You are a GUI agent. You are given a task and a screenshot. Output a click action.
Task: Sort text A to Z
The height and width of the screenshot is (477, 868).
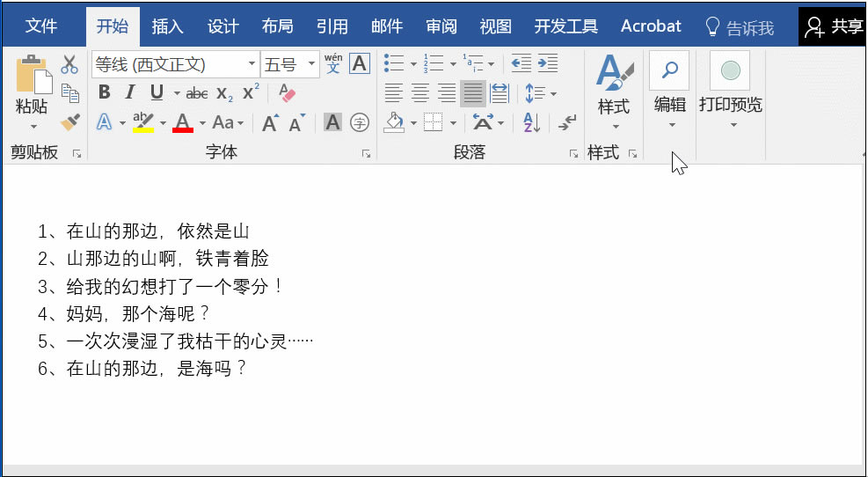[531, 122]
